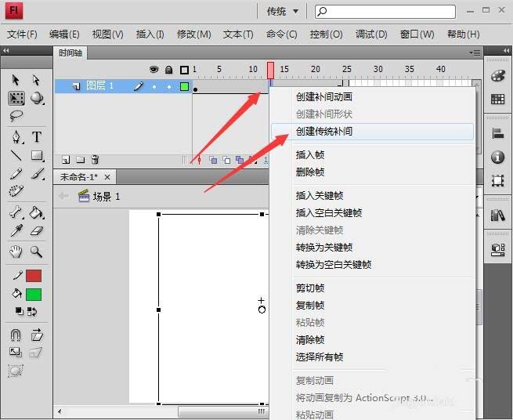
Task: Click the delete layer trash icon
Action: click(95, 159)
